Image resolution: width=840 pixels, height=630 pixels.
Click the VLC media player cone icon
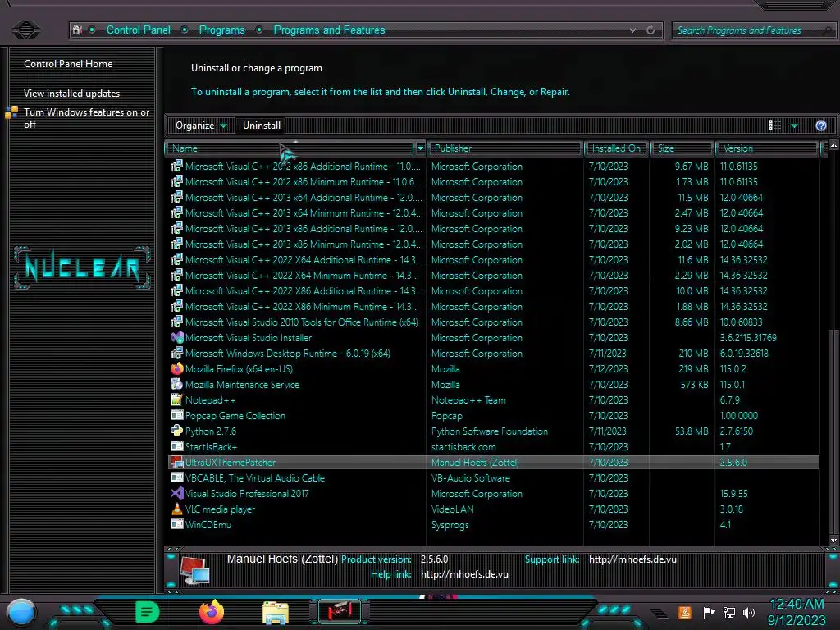pos(177,509)
